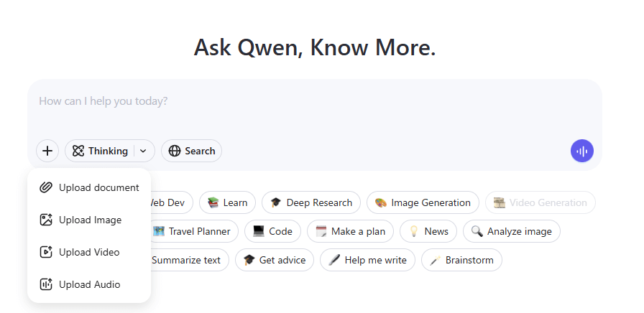Image resolution: width=644 pixels, height=313 pixels.
Task: Toggle Thinking mode on or off
Action: [100, 151]
